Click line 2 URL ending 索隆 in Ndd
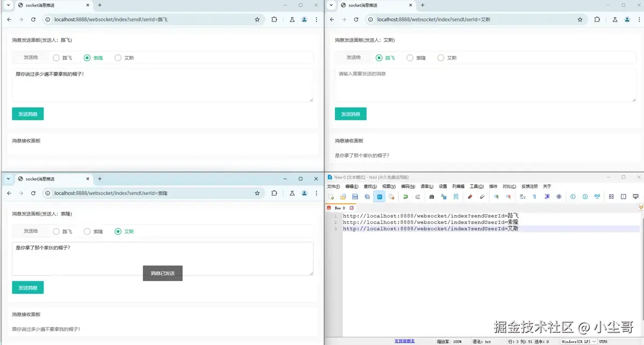The image size is (644, 345). point(431,222)
